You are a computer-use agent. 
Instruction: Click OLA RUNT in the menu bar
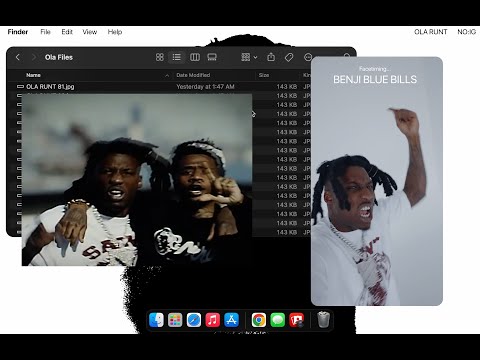430,32
